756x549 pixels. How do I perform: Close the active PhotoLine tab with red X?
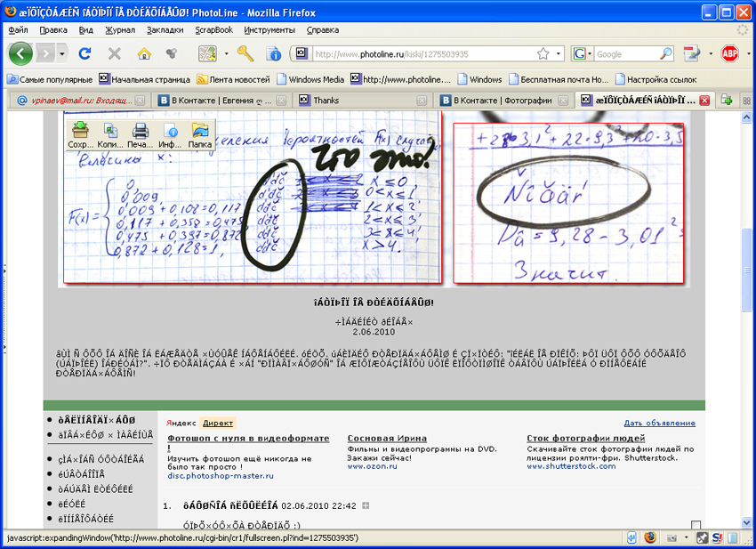tap(704, 101)
